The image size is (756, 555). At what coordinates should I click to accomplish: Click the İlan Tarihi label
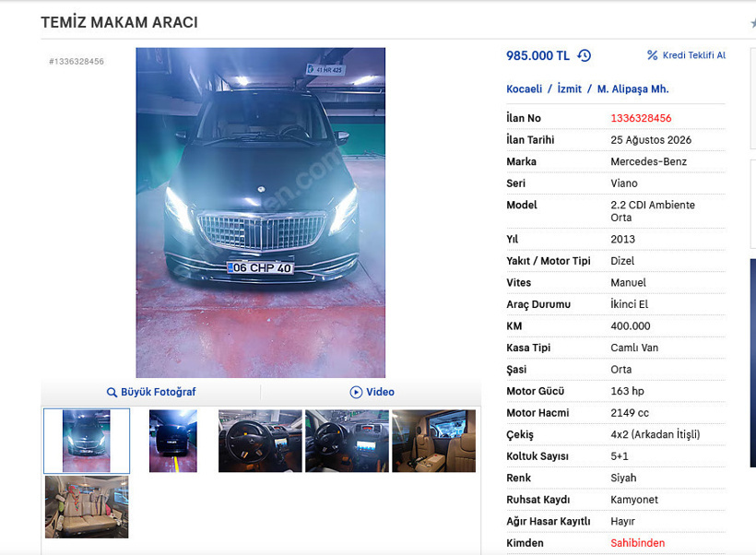[530, 140]
